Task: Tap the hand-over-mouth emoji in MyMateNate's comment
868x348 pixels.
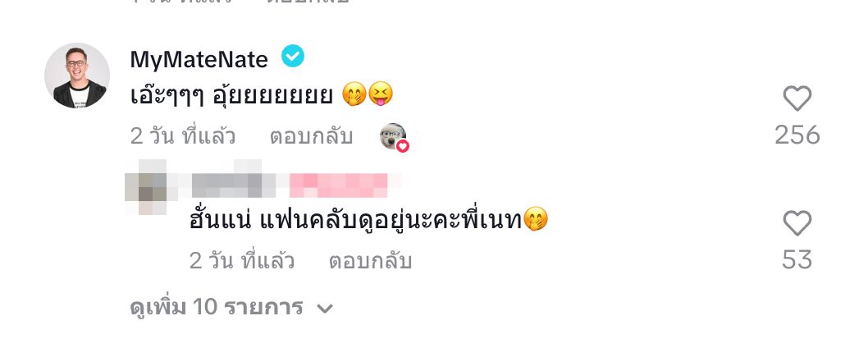Action: [354, 94]
